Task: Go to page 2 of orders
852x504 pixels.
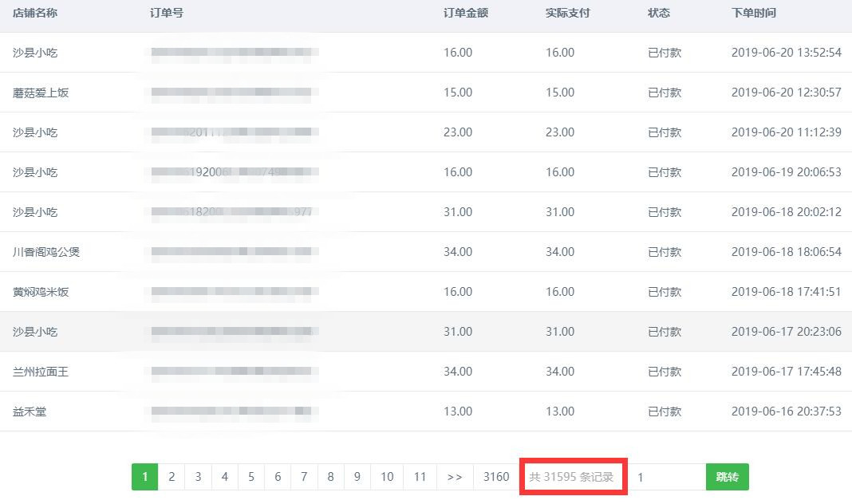Action: coord(172,477)
